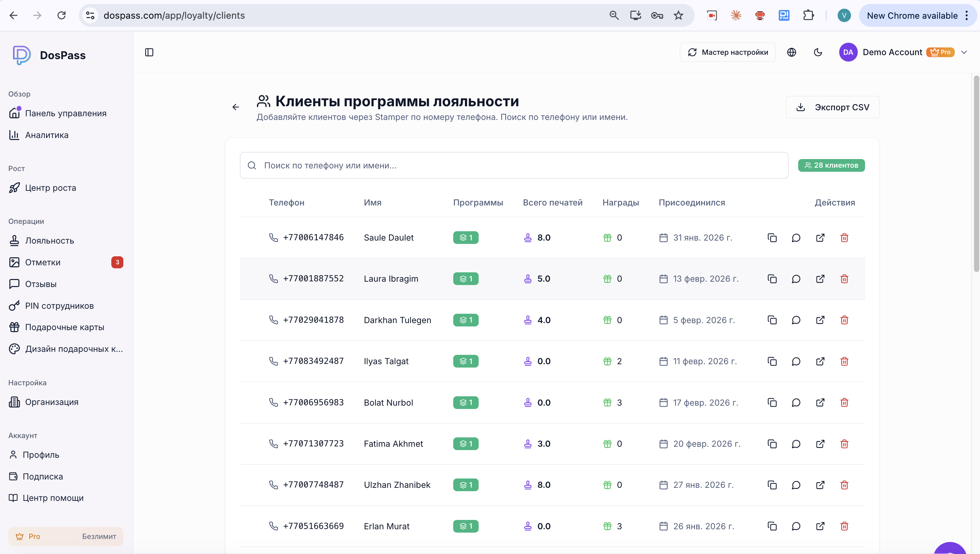Go to Аналитика in the sidebar
The image size is (980, 554).
[46, 135]
